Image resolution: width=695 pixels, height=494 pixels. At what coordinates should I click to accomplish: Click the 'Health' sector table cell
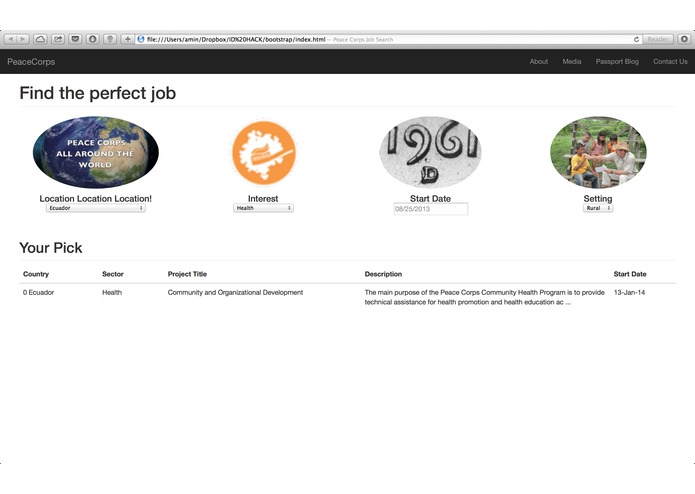pyautogui.click(x=112, y=292)
